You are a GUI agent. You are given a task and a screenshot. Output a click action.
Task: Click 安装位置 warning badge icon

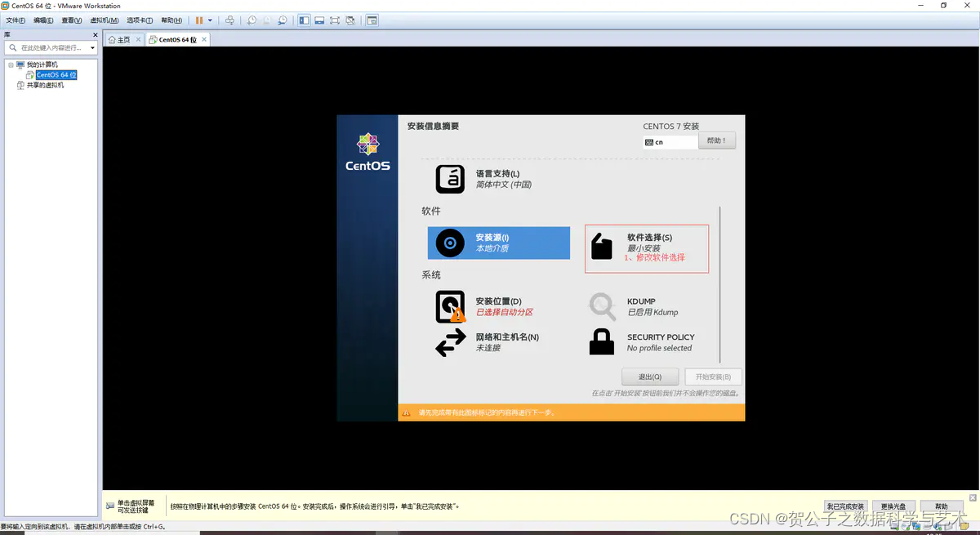457,314
